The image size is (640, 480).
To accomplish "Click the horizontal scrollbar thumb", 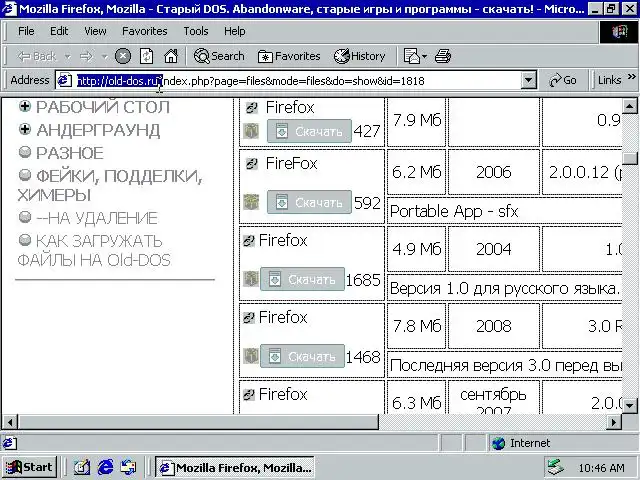I will pyautogui.click(x=198, y=422).
